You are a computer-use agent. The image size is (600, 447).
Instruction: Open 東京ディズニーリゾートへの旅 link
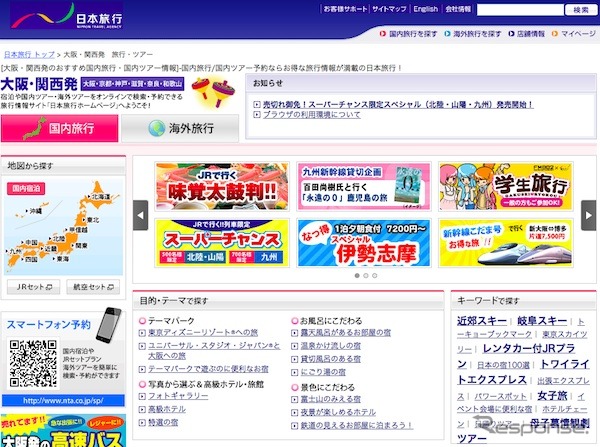203,332
